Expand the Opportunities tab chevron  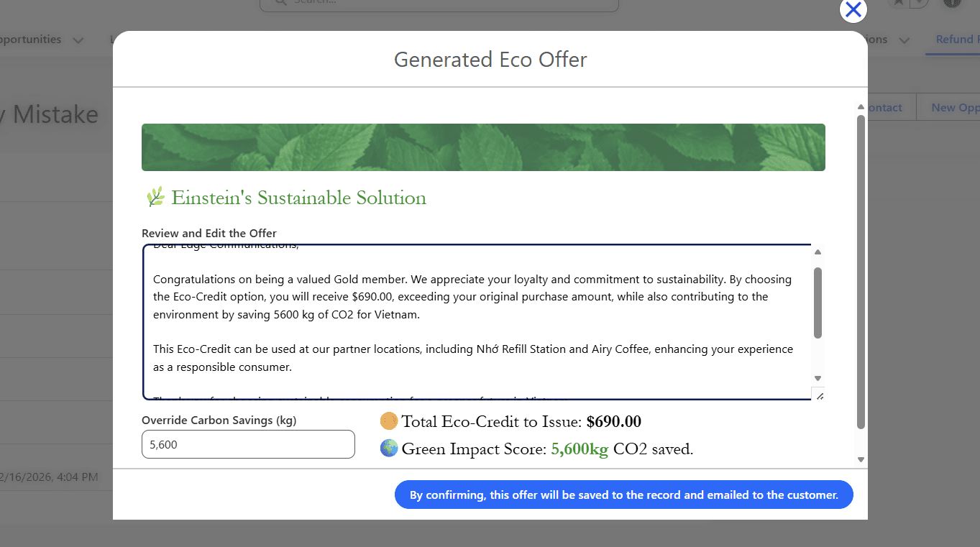78,40
